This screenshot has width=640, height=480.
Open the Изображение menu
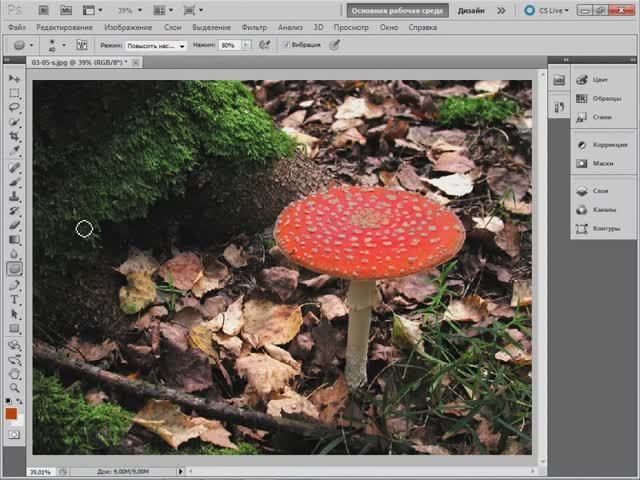pos(128,27)
